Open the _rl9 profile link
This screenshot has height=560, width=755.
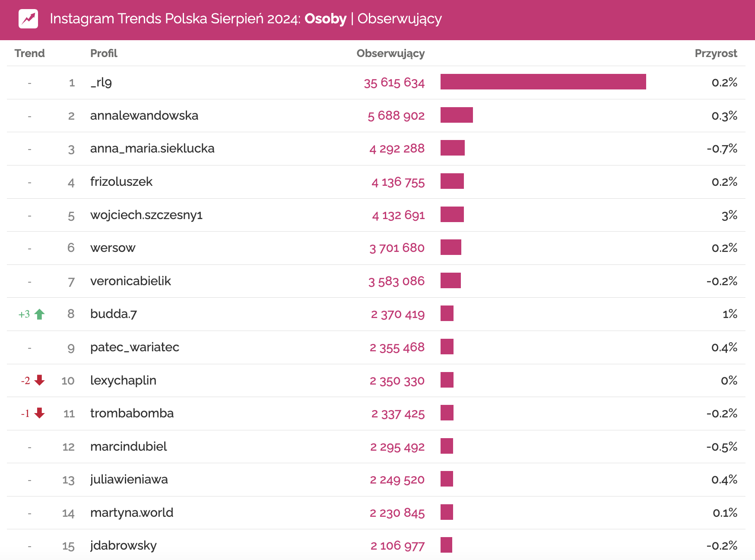click(x=101, y=82)
